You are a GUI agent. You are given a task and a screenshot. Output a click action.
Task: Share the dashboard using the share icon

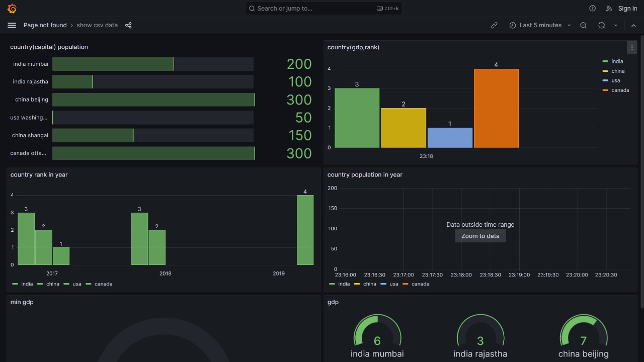[128, 25]
